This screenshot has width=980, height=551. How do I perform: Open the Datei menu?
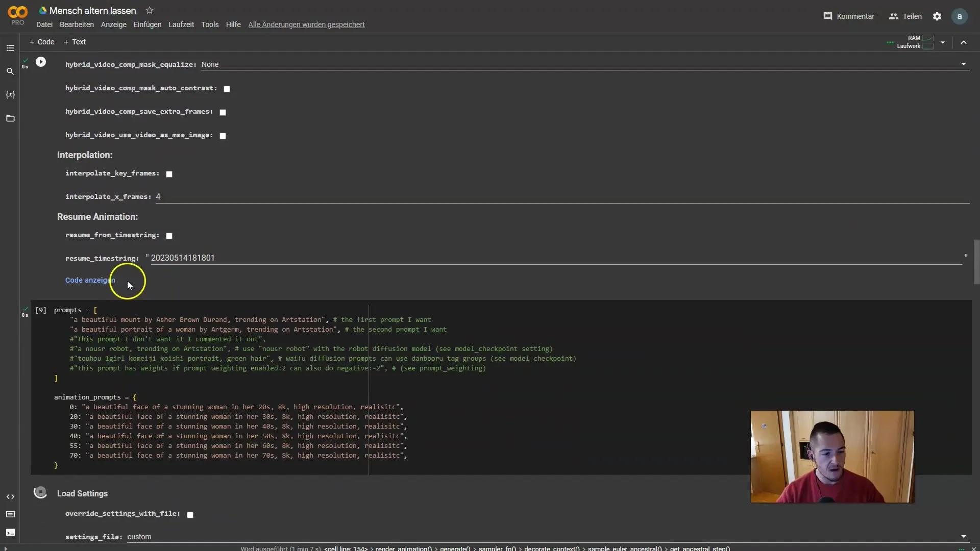[44, 24]
